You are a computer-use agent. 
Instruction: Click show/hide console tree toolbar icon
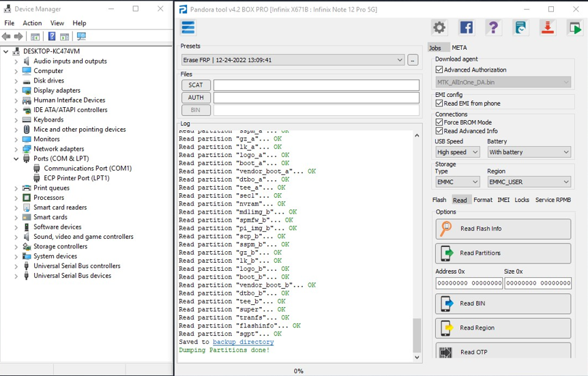point(35,36)
